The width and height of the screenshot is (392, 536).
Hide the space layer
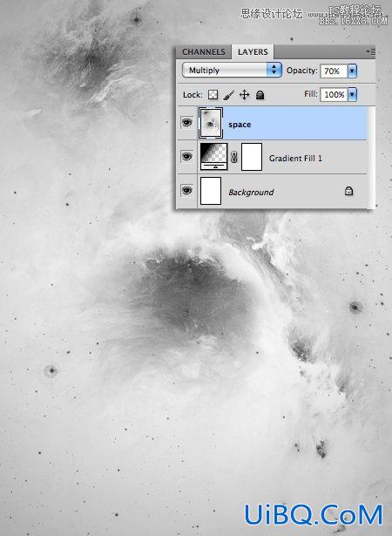click(x=186, y=122)
